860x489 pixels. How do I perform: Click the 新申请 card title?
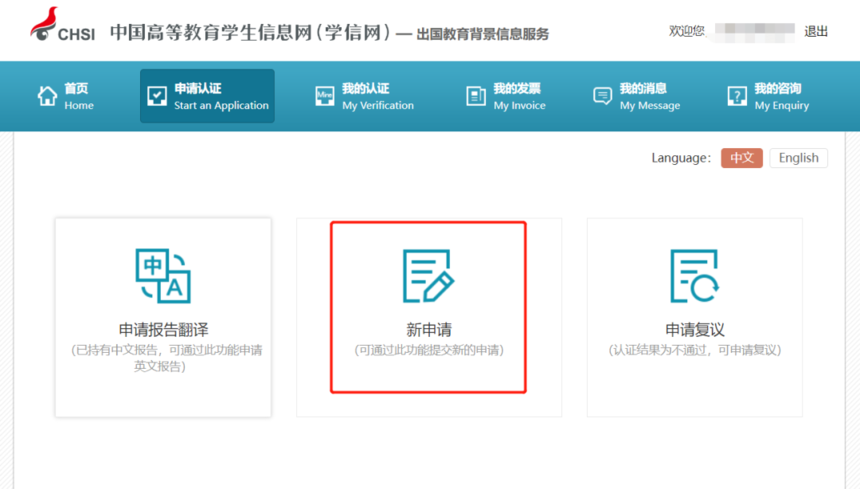429,329
